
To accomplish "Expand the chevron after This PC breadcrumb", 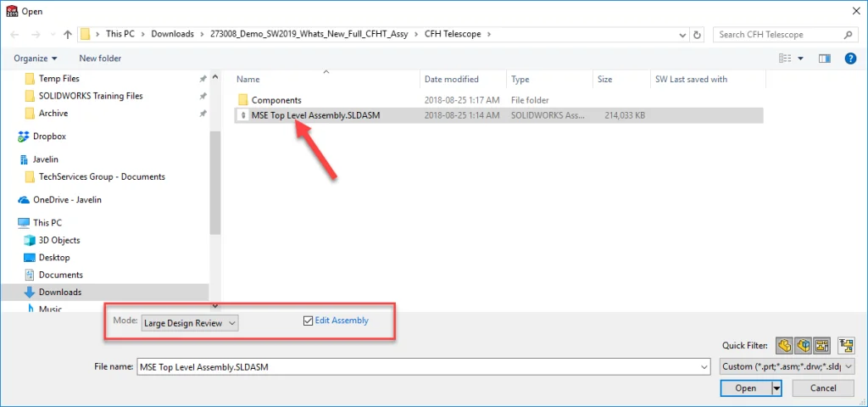I will point(142,34).
